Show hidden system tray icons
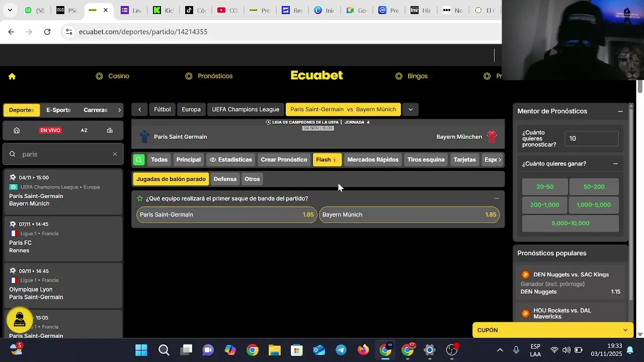Screen dimensions: 644x362 500,350
